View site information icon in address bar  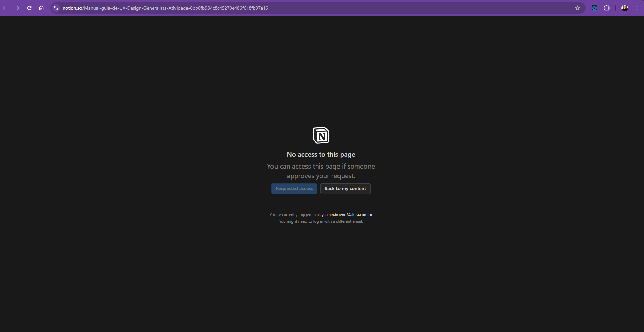pyautogui.click(x=56, y=8)
